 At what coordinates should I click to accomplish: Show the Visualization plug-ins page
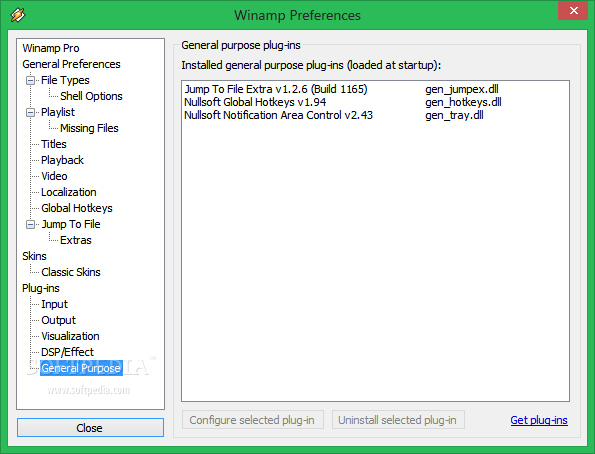[x=70, y=336]
